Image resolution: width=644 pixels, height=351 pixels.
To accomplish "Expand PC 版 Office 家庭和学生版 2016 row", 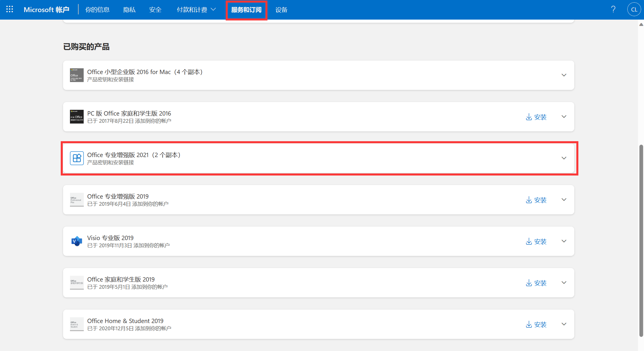I will coord(564,117).
